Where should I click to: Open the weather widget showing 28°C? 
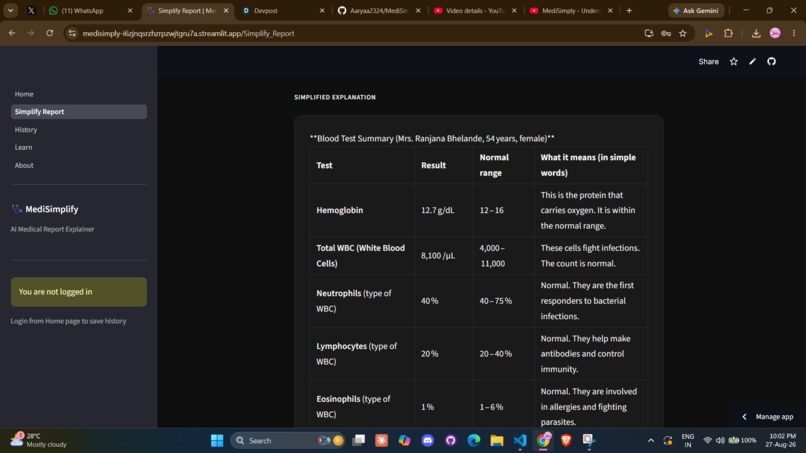coord(39,440)
